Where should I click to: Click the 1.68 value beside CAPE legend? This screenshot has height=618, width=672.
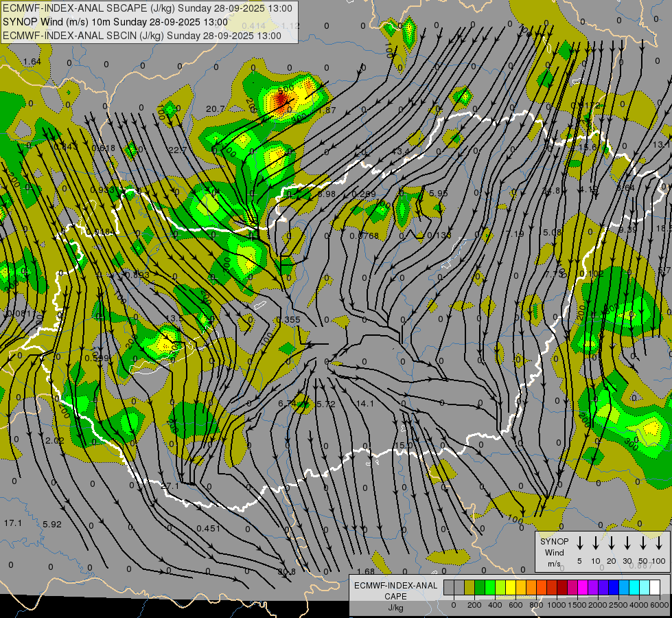click(366, 571)
